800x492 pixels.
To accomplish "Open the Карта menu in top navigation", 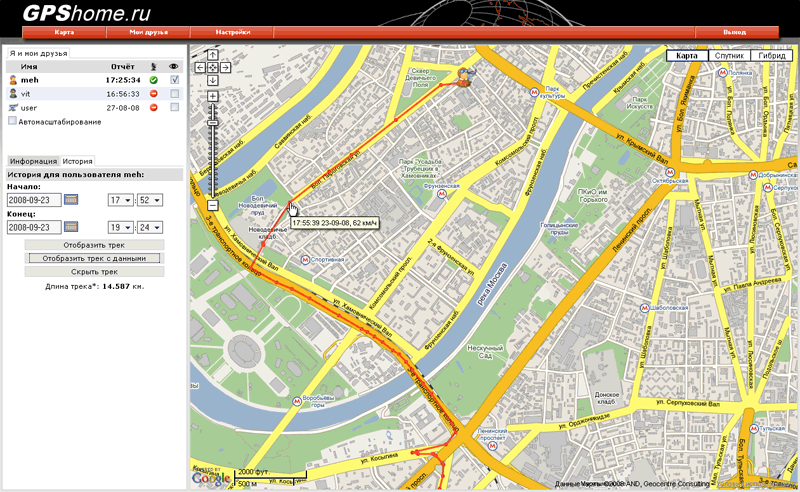I will click(x=64, y=32).
